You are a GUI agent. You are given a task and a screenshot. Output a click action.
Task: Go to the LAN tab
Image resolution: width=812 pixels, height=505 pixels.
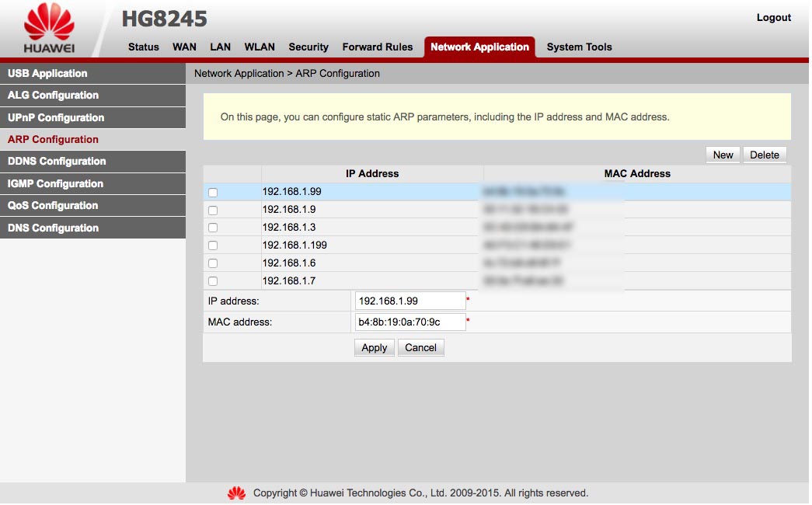pyautogui.click(x=220, y=47)
